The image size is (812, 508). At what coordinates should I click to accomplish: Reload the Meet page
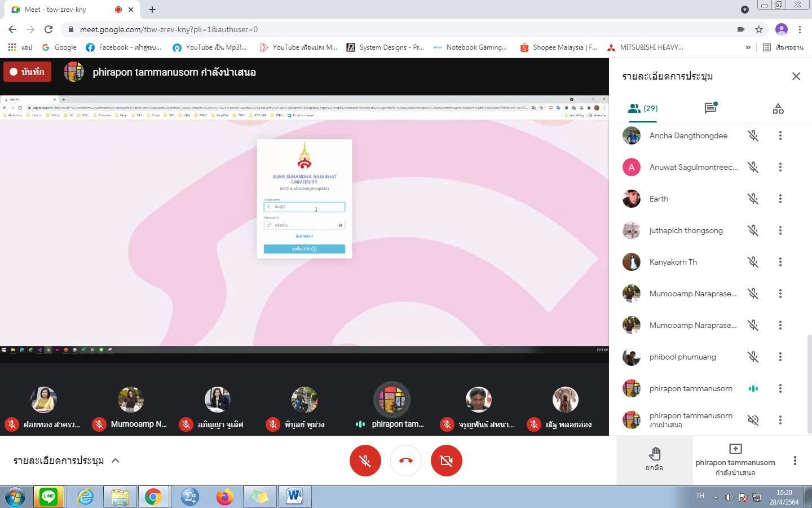pos(48,29)
